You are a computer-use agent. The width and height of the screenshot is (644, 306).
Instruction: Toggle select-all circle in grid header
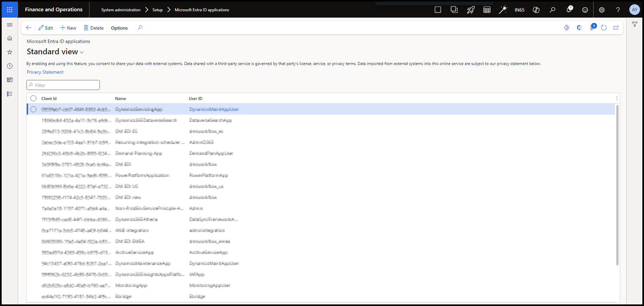(33, 99)
